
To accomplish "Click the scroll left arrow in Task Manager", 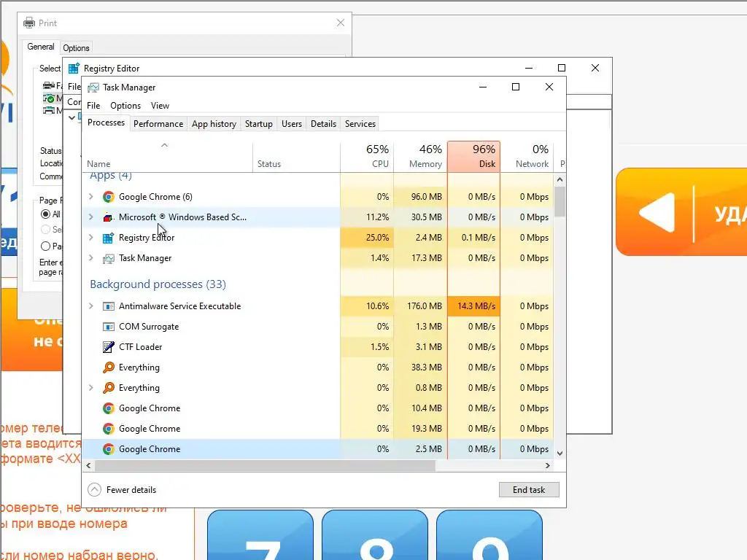I will pos(88,466).
